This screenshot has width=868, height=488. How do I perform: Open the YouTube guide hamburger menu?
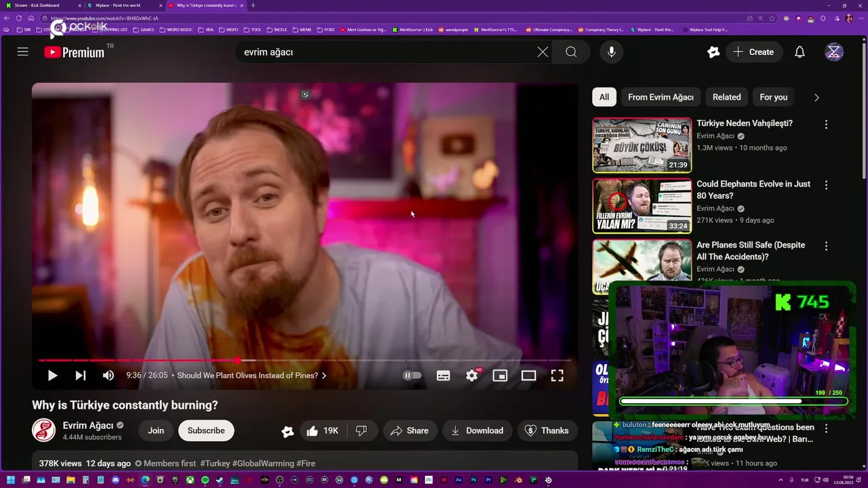tap(22, 52)
